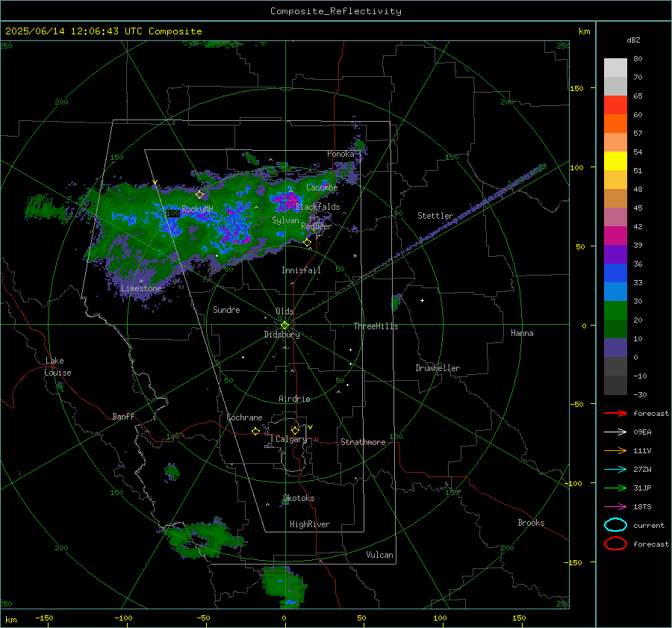
Task: Click the RockyMH label
Action: pyautogui.click(x=197, y=209)
